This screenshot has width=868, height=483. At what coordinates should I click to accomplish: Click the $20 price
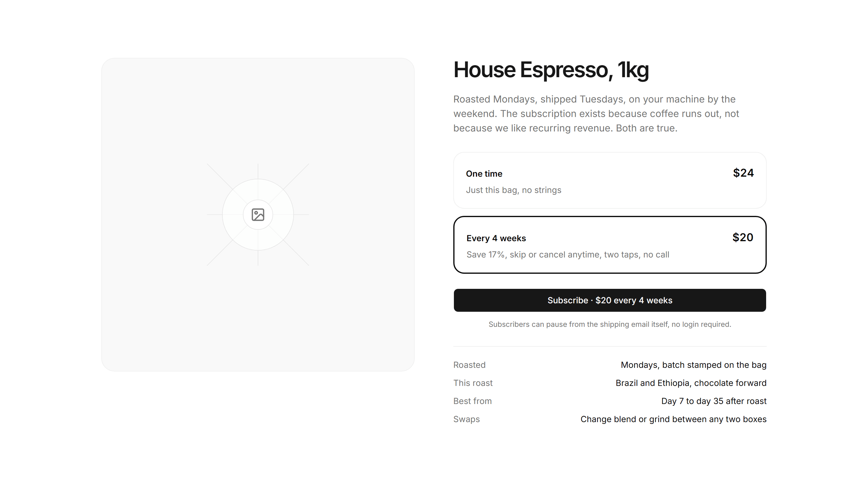(743, 237)
